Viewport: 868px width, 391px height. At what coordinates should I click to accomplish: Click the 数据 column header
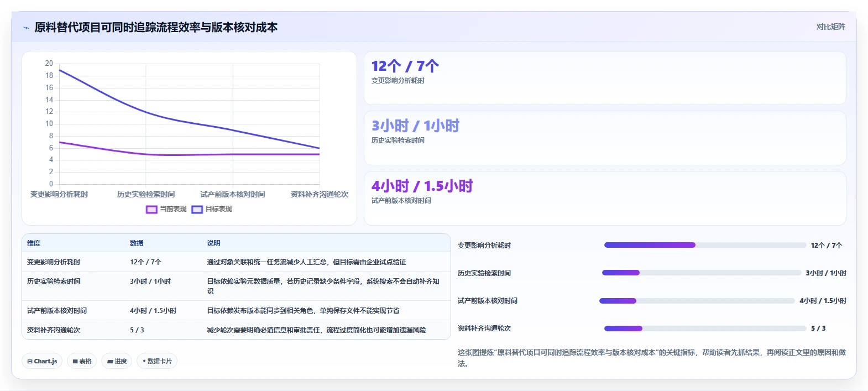[x=137, y=243]
